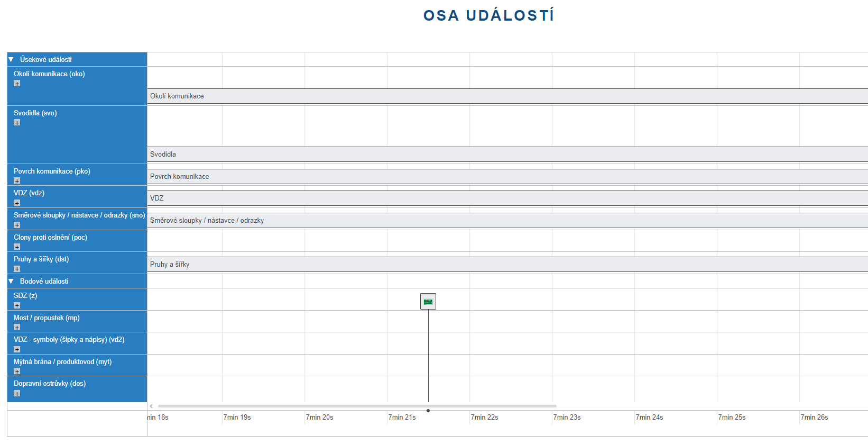868x444 pixels.
Task: Click the Okolí komunikace (oko) row label
Action: [x=49, y=74]
